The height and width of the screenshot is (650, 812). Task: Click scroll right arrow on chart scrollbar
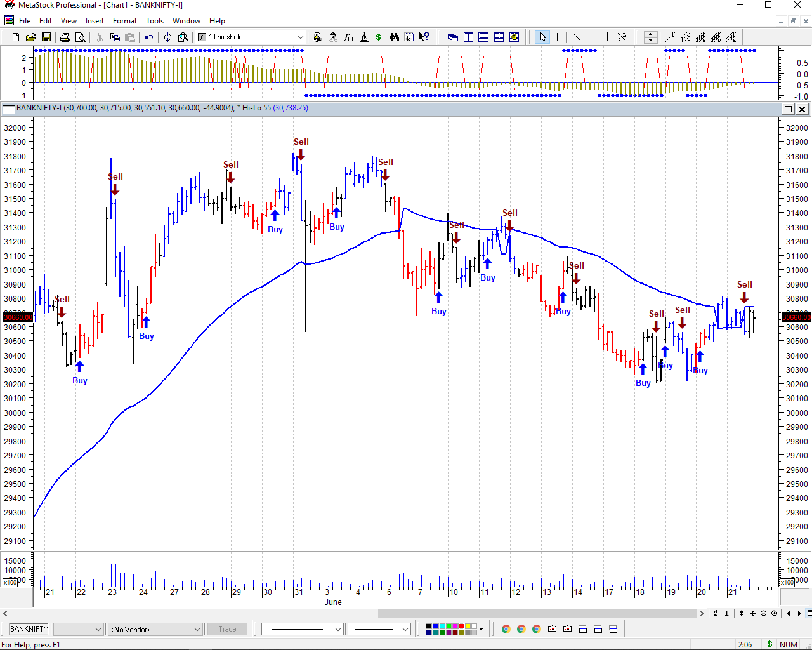coord(702,613)
